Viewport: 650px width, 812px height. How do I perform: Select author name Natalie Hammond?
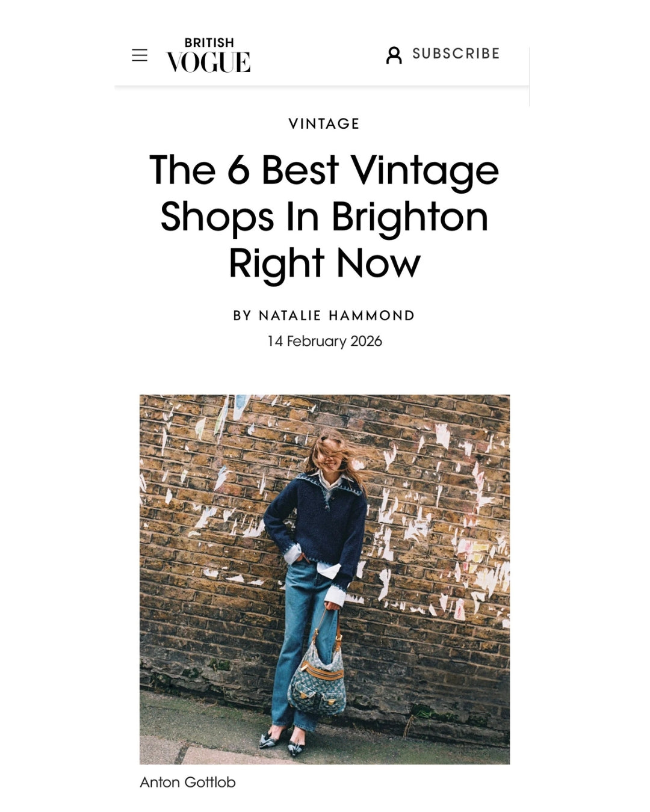(337, 316)
